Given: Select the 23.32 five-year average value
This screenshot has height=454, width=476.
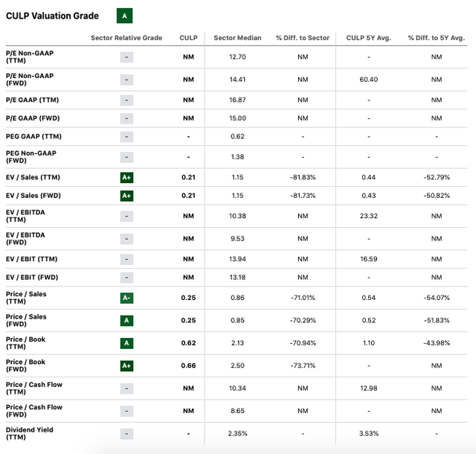Looking at the screenshot, I should click(x=369, y=216).
